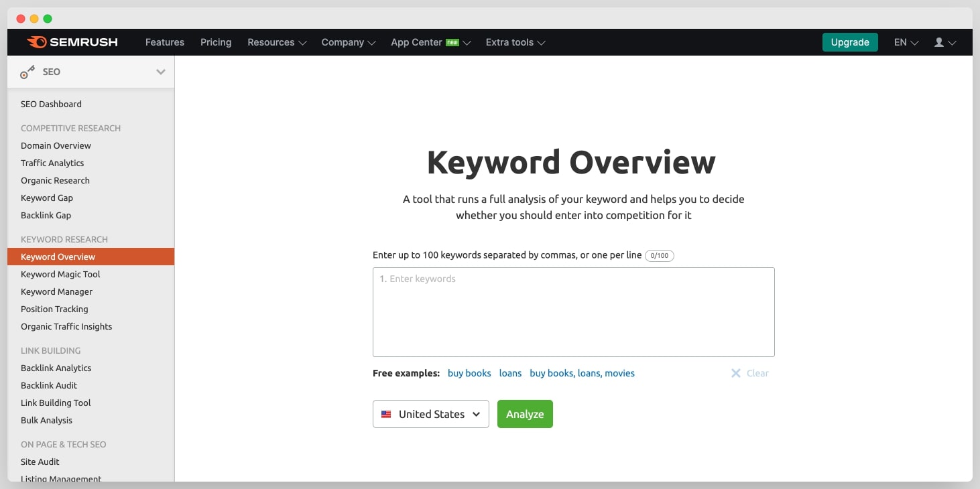Image resolution: width=980 pixels, height=489 pixels.
Task: Go to Bulk Analysis
Action: click(46, 420)
